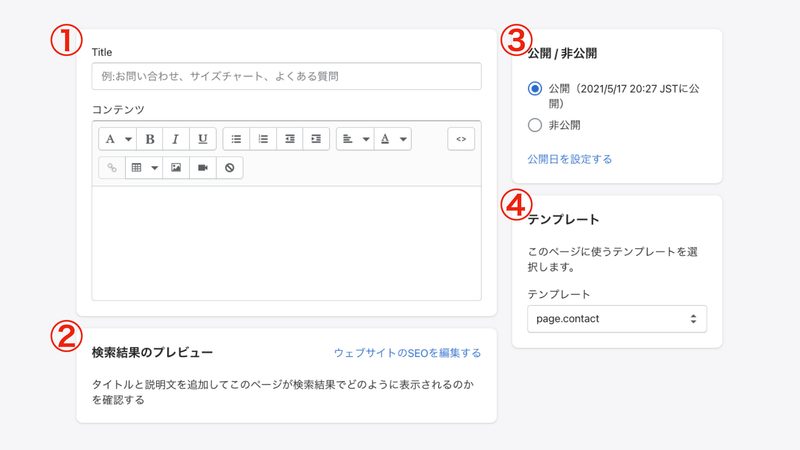Select the 非公開 radio button
800x450 pixels.
535,125
